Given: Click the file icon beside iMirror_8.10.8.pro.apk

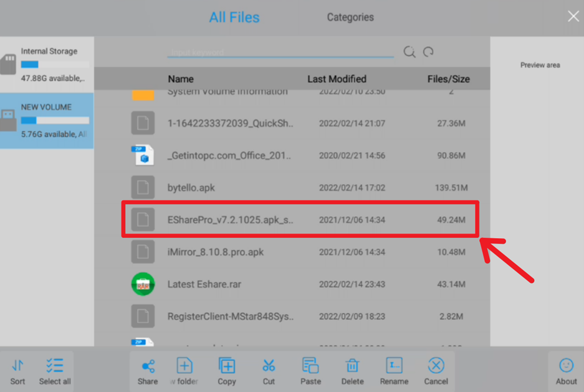Looking at the screenshot, I should click(x=143, y=252).
